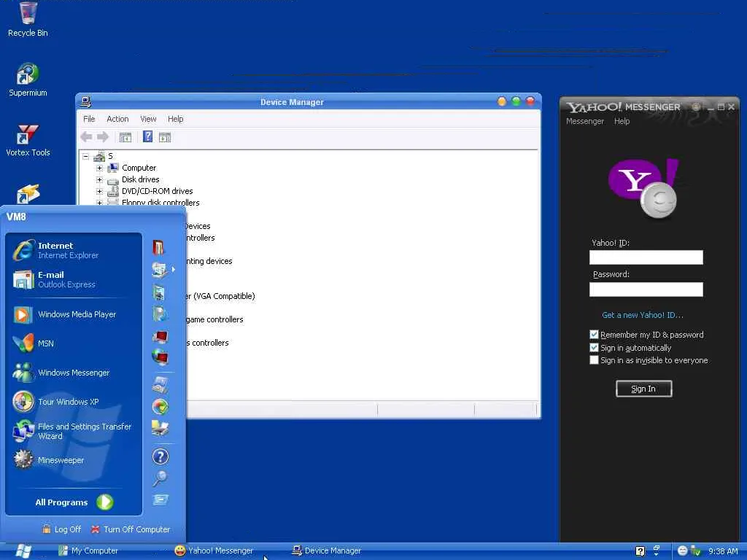
Task: Click Get a new Yahoo! ID link
Action: coord(643,315)
